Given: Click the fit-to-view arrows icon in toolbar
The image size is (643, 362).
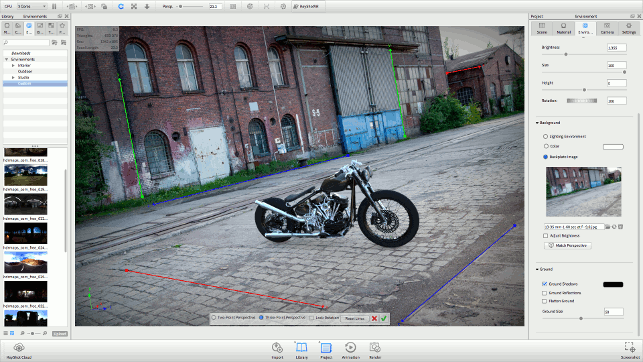Looking at the screenshot, I should pyautogui.click(x=134, y=7).
